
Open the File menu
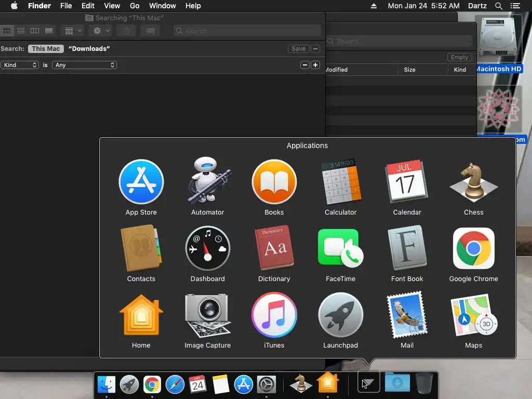[66, 6]
